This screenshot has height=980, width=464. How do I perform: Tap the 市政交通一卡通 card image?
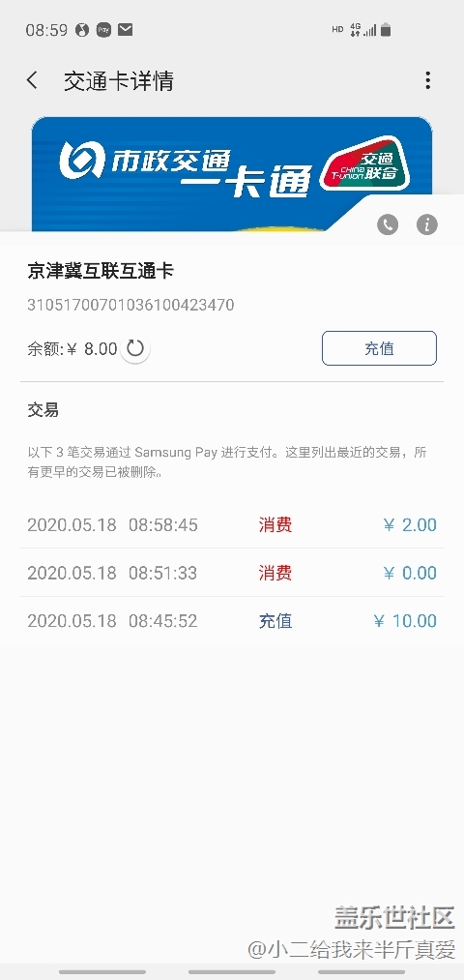(232, 174)
